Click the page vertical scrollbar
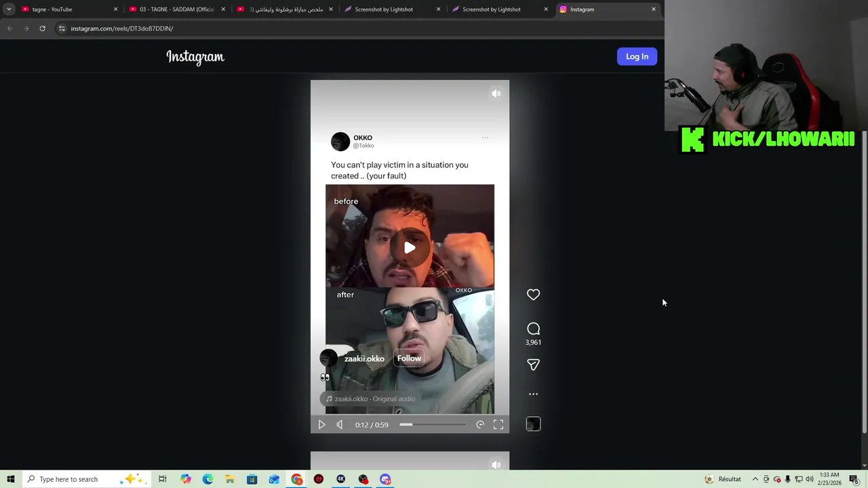Screen dimensions: 868x488 pyautogui.click(x=864, y=282)
